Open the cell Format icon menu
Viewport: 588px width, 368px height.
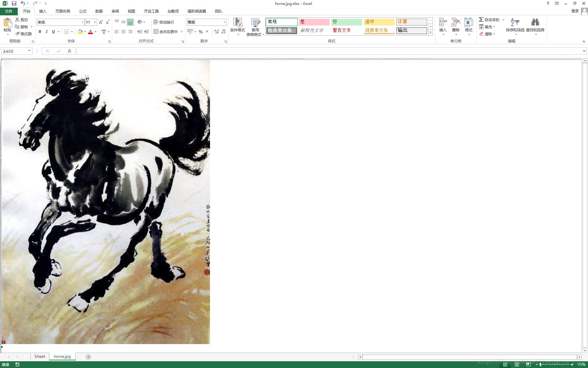point(468,22)
